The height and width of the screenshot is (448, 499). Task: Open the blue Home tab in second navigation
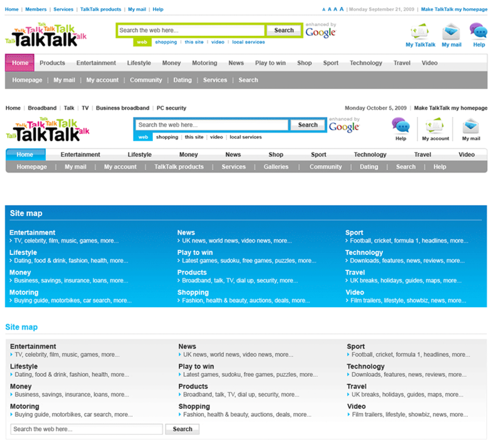pyautogui.click(x=25, y=154)
